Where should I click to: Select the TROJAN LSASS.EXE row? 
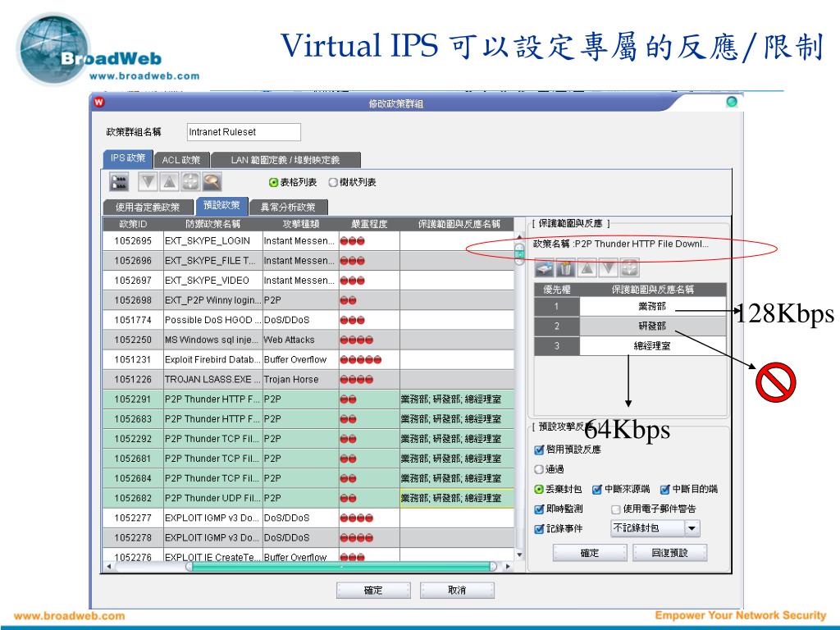pos(308,380)
